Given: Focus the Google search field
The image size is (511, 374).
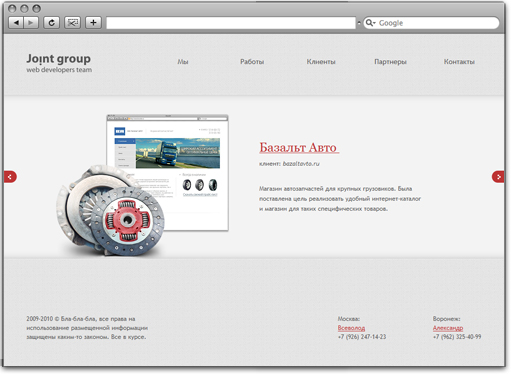Looking at the screenshot, I should (x=431, y=23).
